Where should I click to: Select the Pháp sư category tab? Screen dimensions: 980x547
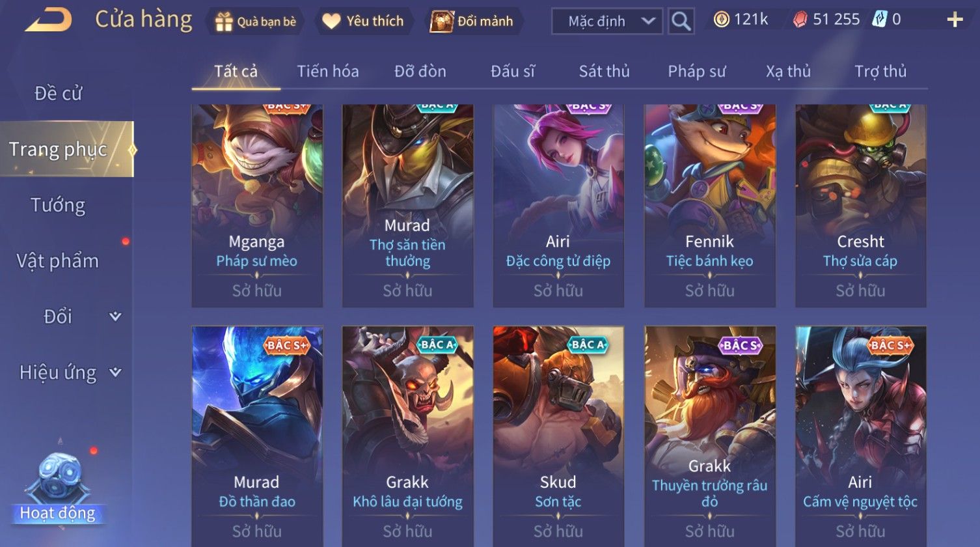[x=697, y=71]
